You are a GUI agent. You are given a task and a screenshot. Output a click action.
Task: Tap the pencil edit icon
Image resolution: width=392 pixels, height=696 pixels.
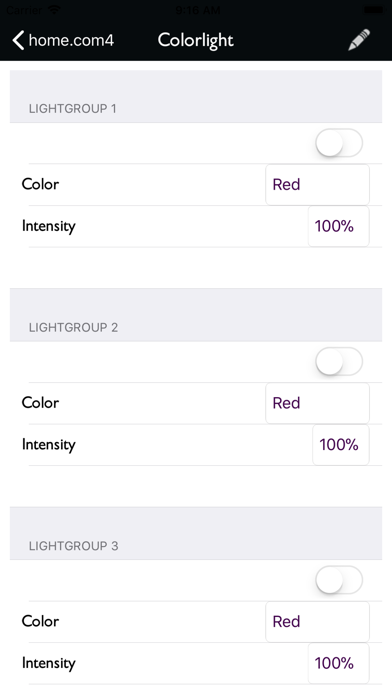(359, 40)
